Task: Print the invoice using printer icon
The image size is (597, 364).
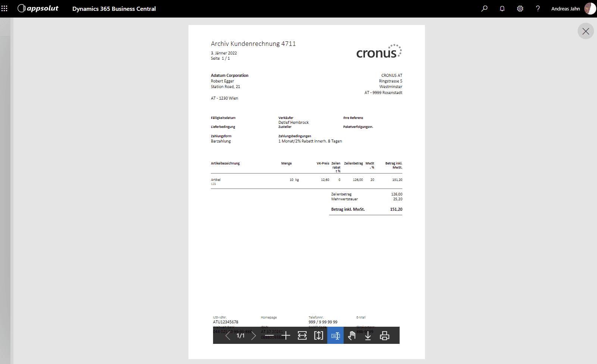Action: (384, 336)
